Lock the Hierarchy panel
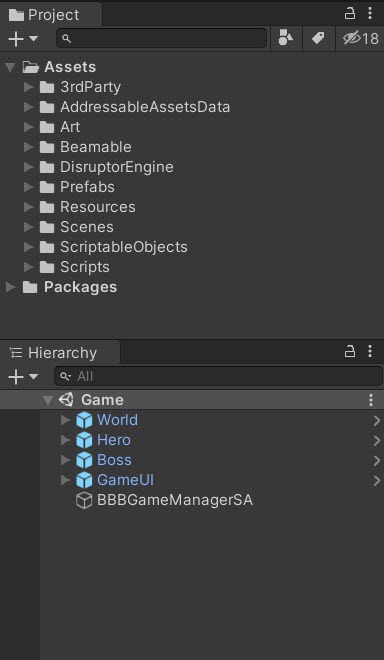The height and width of the screenshot is (660, 384). click(350, 351)
